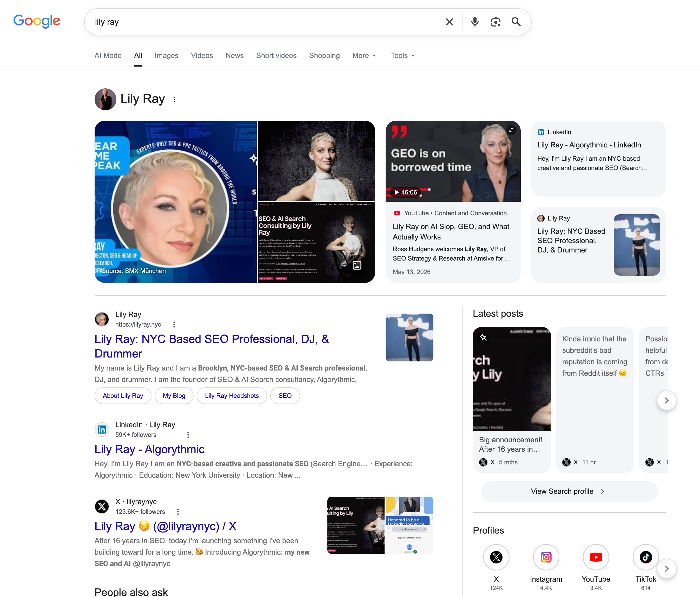The width and height of the screenshot is (700, 597).
Task: Open the Lily Ray (@lilyraynyc) / X link
Action: [x=166, y=526]
